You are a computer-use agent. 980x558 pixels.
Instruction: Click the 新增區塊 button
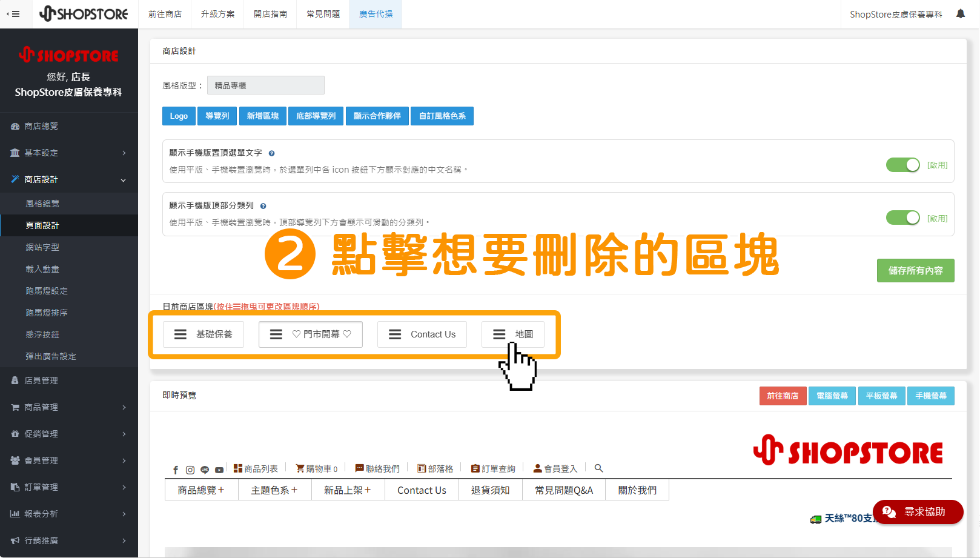click(x=263, y=116)
